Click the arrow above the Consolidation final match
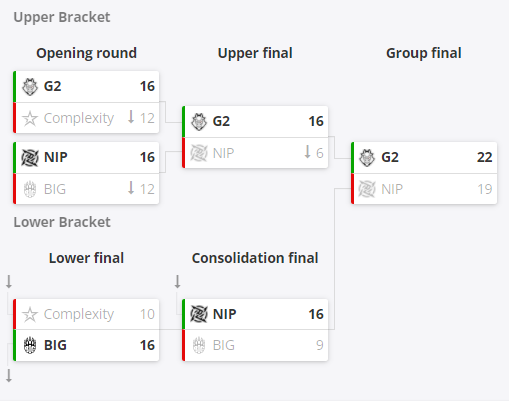The image size is (509, 402). pos(178,282)
